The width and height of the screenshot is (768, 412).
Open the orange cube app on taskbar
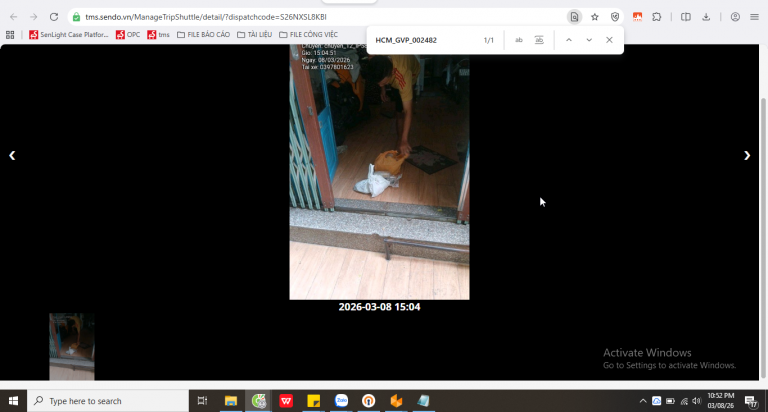pyautogui.click(x=396, y=401)
